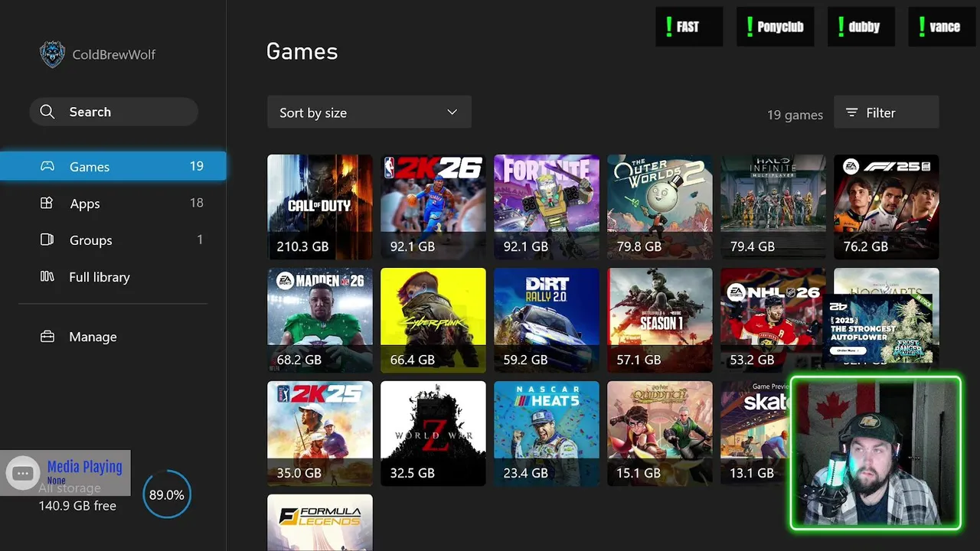980x551 pixels.
Task: Select the F1 25 game tile
Action: (x=887, y=207)
